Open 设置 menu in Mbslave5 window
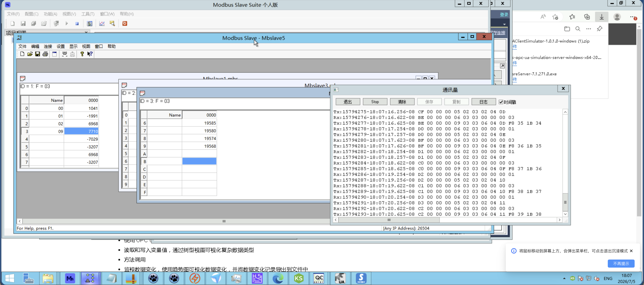644x285 pixels. point(61,46)
